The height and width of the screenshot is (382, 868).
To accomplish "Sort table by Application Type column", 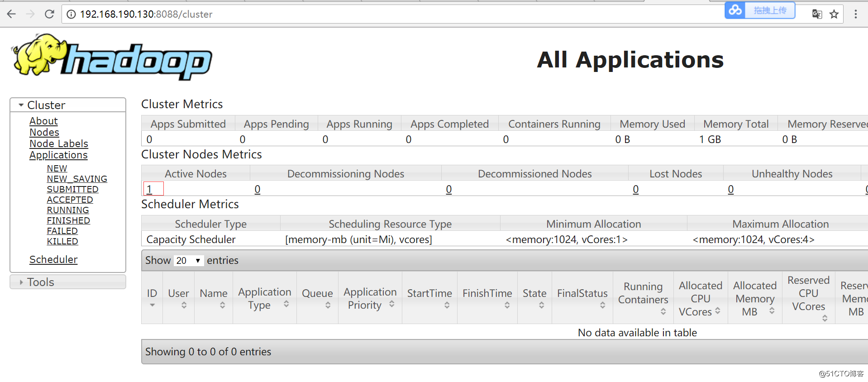I will 265,298.
